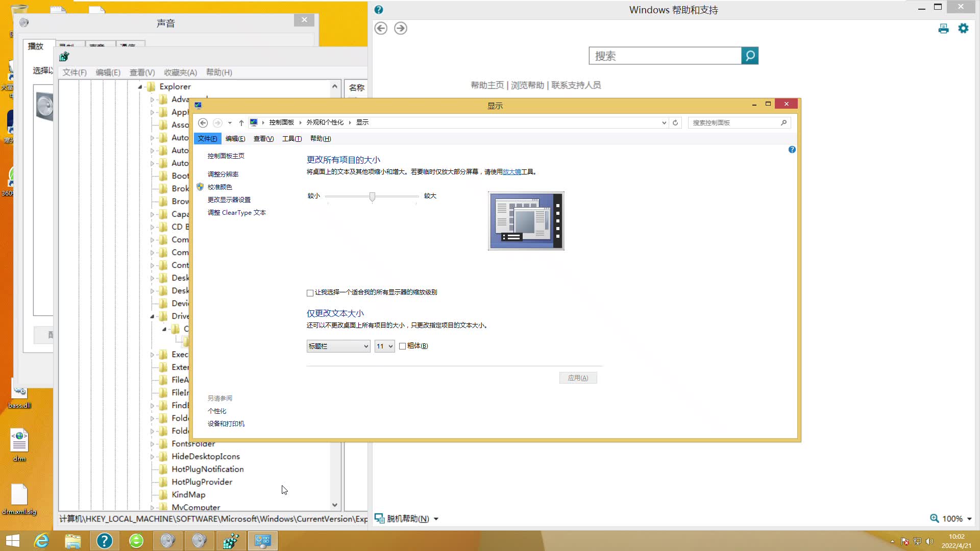Open the Tools menu in Display window
This screenshot has width=980, height=551.
coord(292,139)
